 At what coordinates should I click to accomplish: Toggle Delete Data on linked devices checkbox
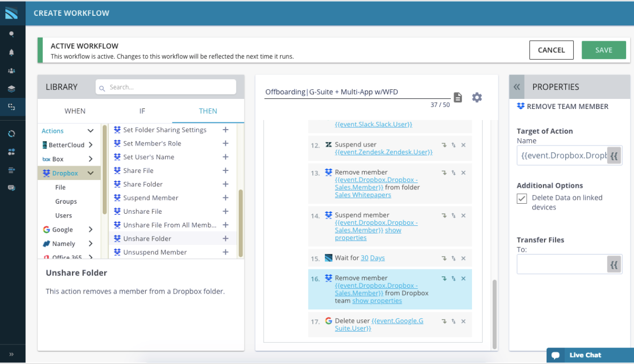click(x=522, y=198)
